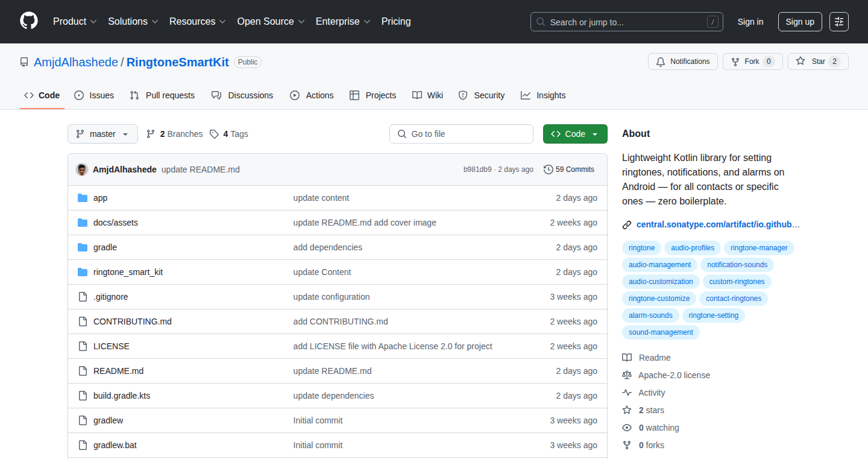Click the .gitignore file icon
This screenshot has height=459, width=868.
tap(83, 297)
